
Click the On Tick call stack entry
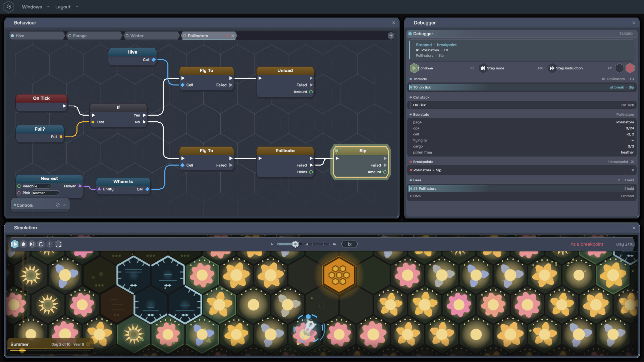pyautogui.click(x=522, y=105)
